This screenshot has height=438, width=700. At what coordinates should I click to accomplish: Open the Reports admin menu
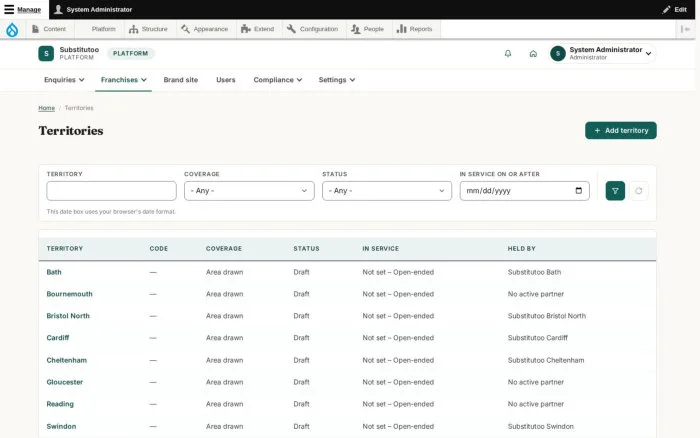(x=415, y=29)
